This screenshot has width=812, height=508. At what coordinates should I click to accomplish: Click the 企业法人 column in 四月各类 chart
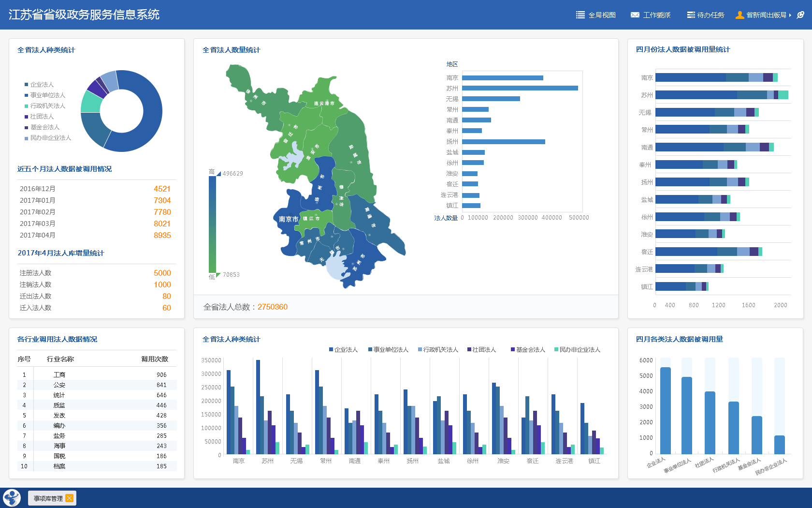coord(666,410)
